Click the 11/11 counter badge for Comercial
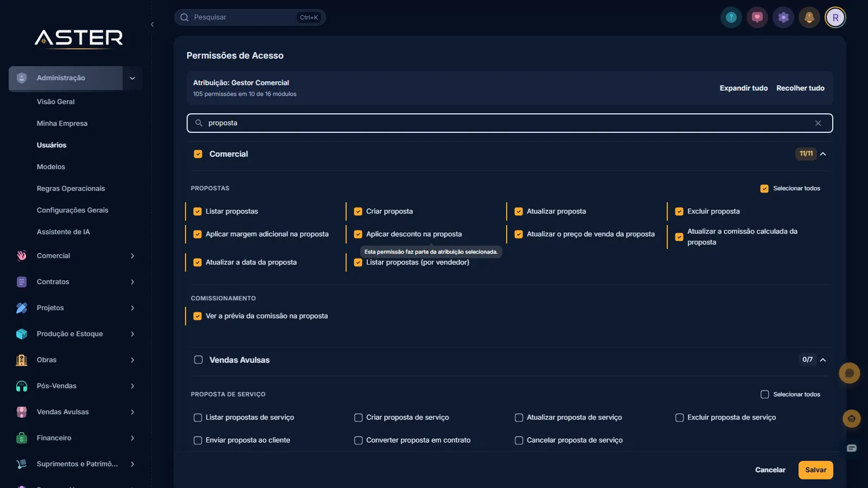868x488 pixels. (806, 154)
